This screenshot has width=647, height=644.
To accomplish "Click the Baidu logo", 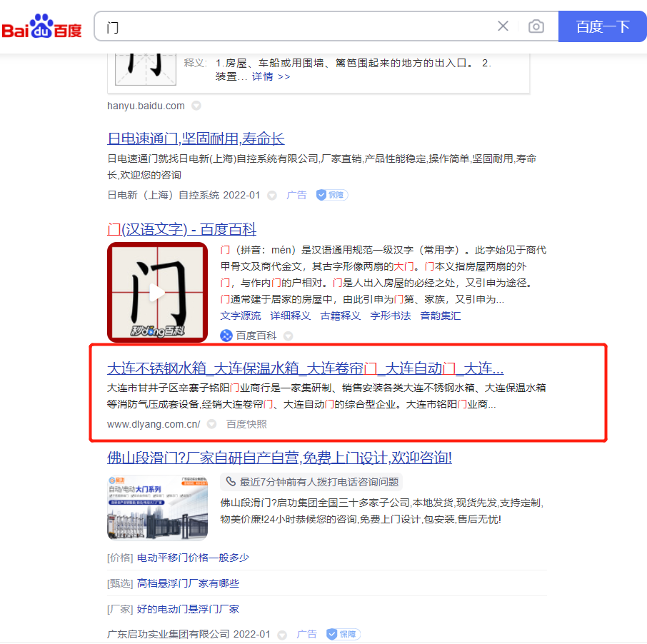I will [41, 26].
